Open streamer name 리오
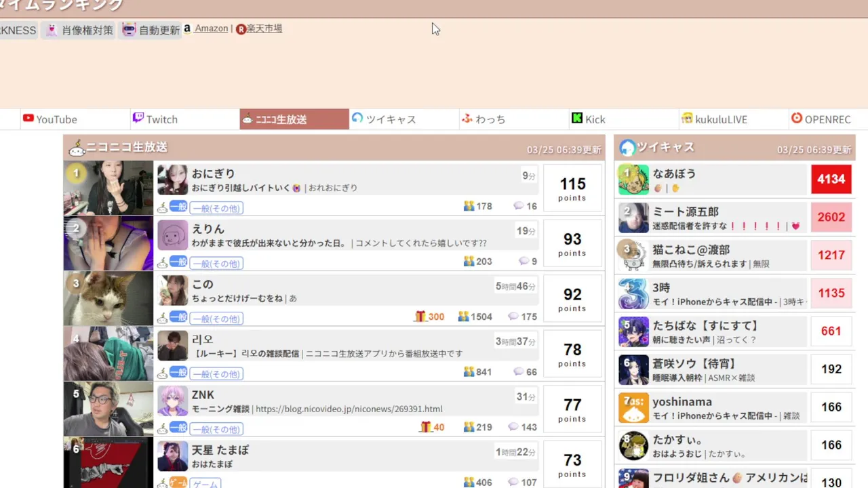Screen dimensions: 868x488 (203, 340)
